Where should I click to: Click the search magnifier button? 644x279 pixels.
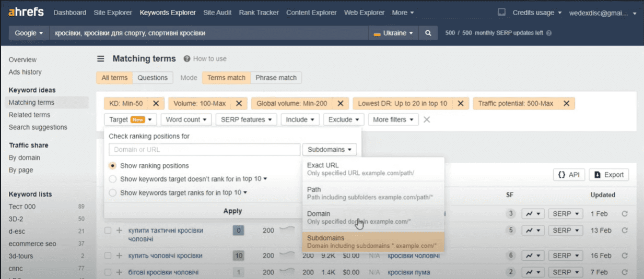coord(428,33)
